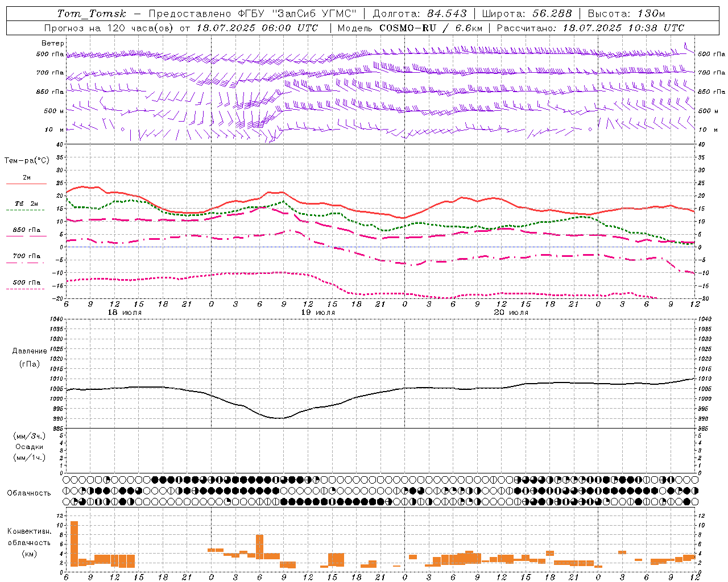Click the (гПа) pressure unit label
This screenshot has width=728, height=582.
30,364
